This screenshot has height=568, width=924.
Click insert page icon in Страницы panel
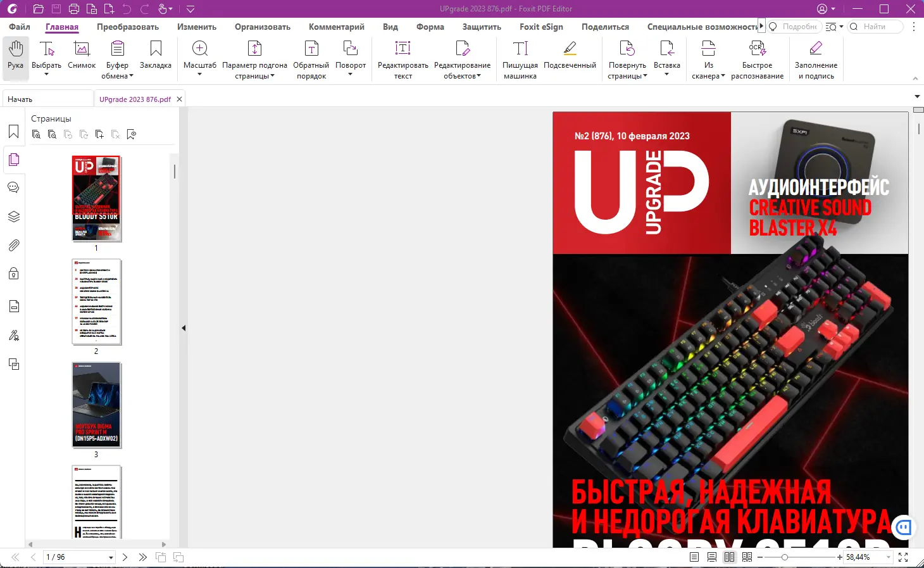pyautogui.click(x=99, y=134)
